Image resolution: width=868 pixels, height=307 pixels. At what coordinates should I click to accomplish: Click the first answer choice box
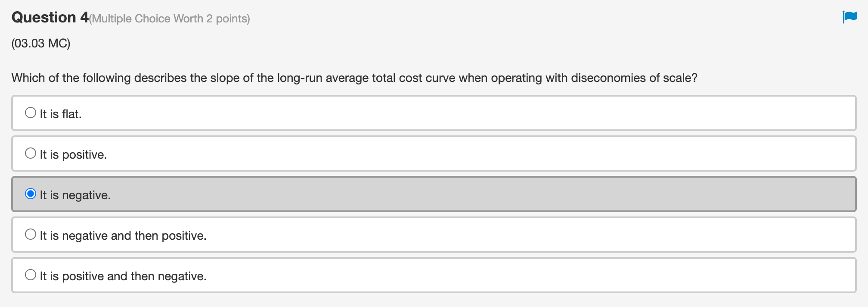[431, 113]
